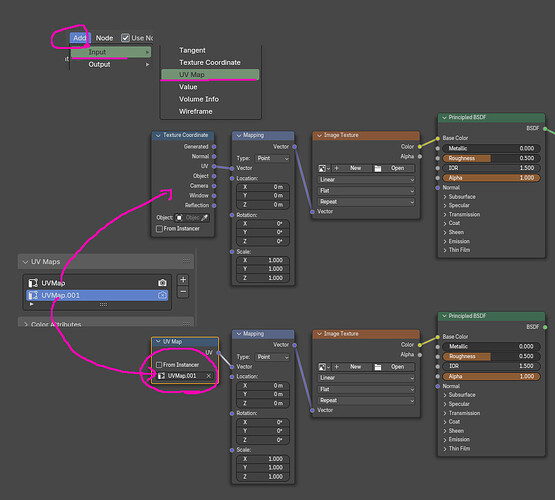Open the Type dropdown in lower Mapping node
Screen dimensions: 555x500
(x=272, y=357)
